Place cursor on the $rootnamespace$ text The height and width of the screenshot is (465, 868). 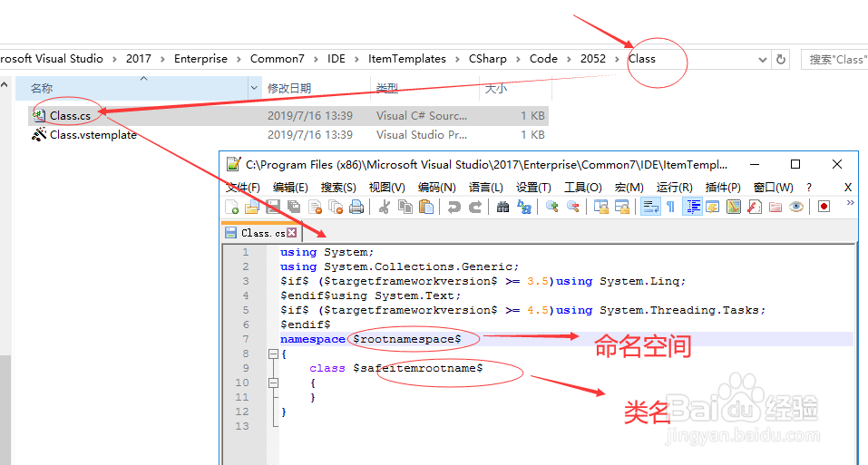pos(407,339)
